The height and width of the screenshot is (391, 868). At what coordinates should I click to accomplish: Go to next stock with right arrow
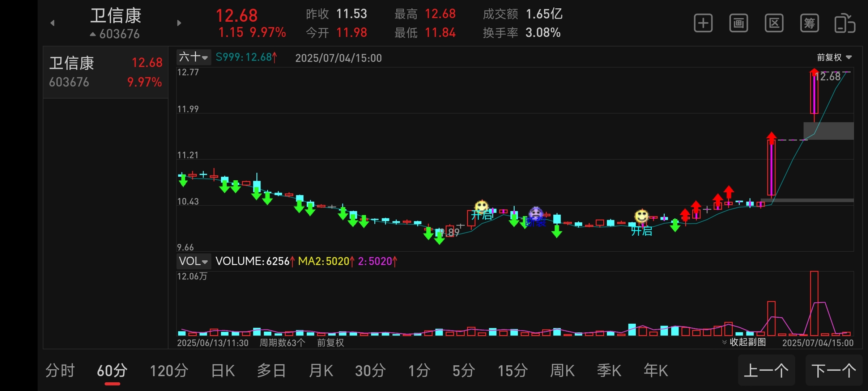click(179, 23)
